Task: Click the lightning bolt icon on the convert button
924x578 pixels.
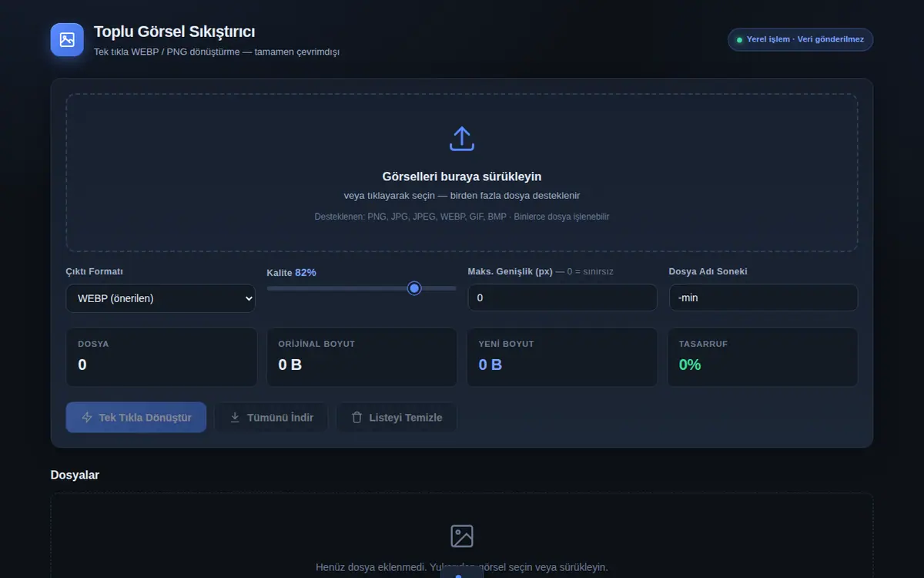Action: pos(87,418)
